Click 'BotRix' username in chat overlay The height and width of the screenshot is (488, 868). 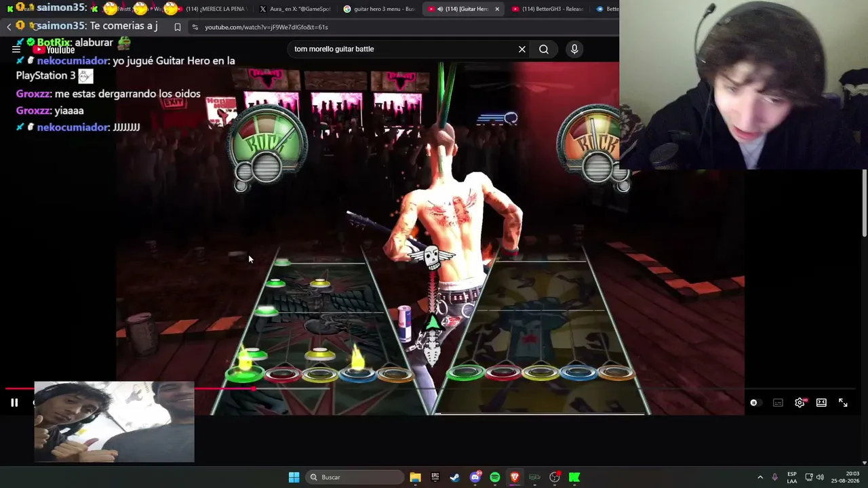[54, 42]
